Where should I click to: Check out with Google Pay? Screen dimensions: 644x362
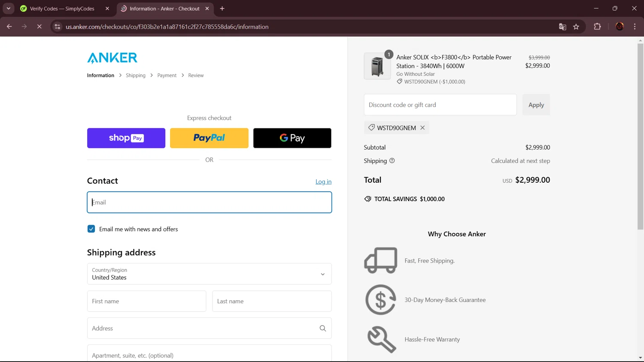tap(292, 138)
